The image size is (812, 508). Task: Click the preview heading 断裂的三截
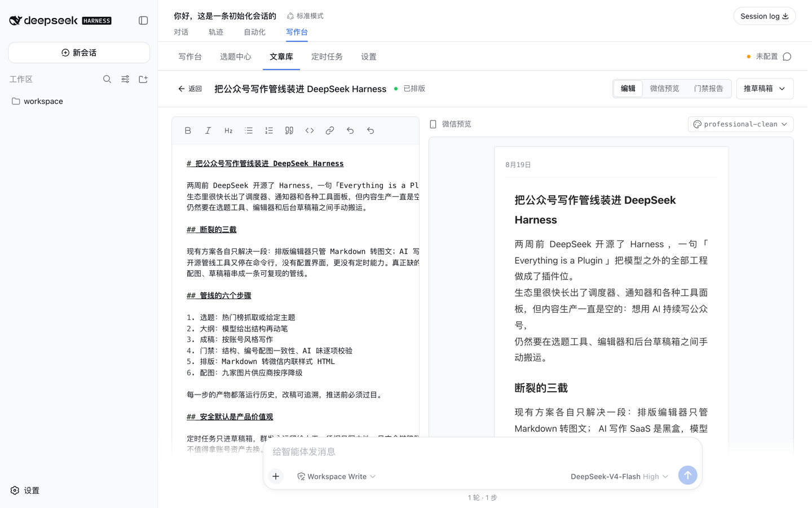click(541, 388)
